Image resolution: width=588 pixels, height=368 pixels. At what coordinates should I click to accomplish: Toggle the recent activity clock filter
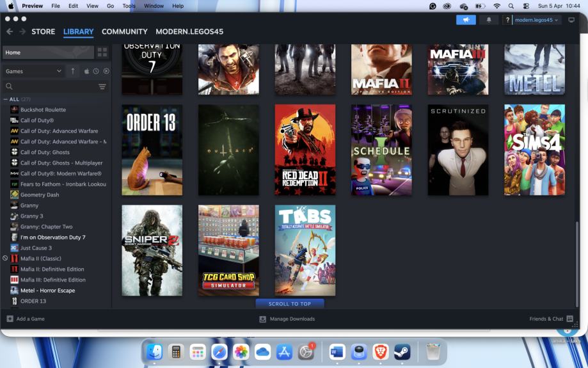coord(96,71)
